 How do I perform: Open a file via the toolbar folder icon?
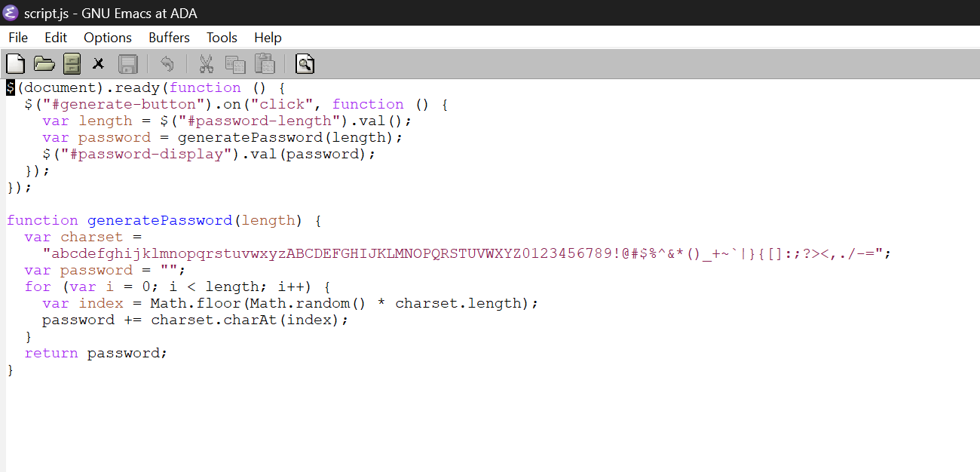(x=44, y=63)
